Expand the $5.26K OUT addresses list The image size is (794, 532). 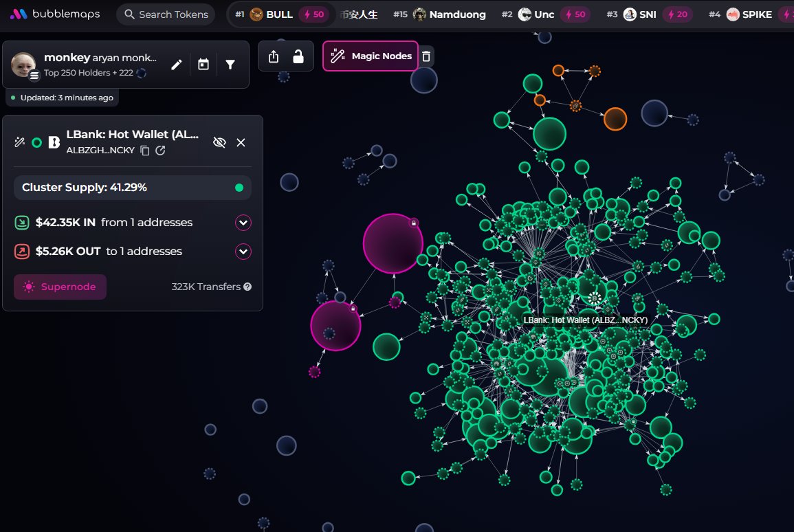coord(243,252)
